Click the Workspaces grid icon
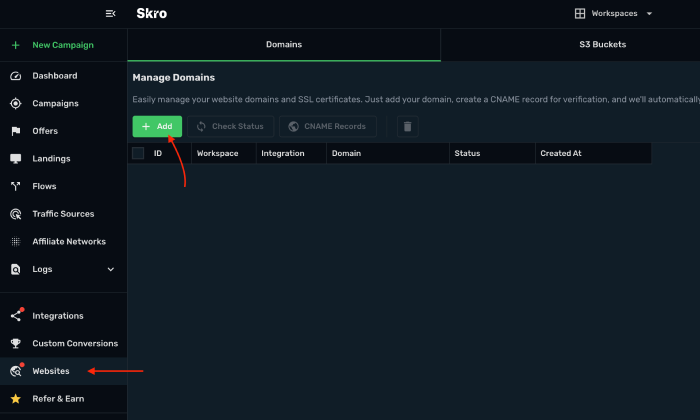 tap(579, 13)
